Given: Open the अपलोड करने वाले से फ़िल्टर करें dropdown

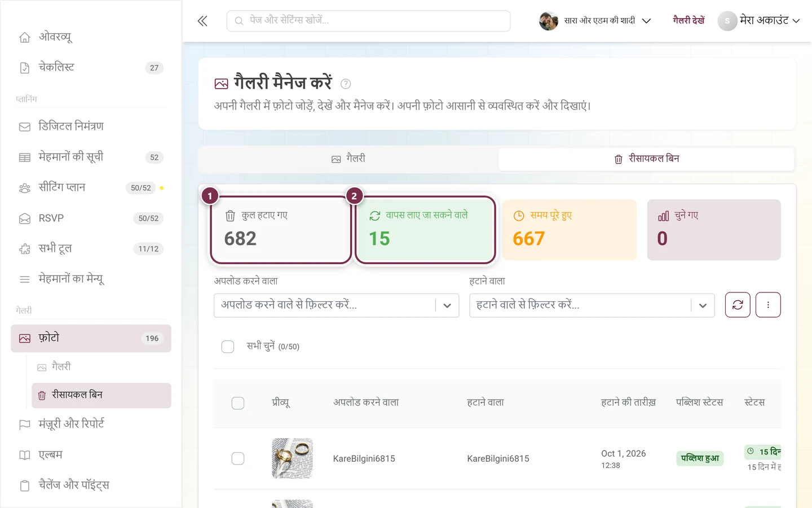Looking at the screenshot, I should coord(337,305).
